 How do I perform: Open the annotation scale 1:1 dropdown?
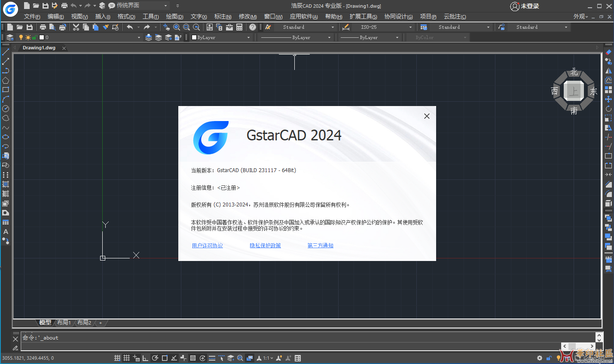tap(269, 358)
